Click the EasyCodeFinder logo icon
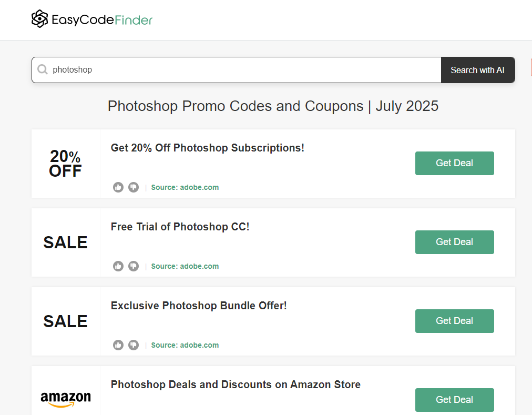The height and width of the screenshot is (415, 532). click(x=40, y=19)
